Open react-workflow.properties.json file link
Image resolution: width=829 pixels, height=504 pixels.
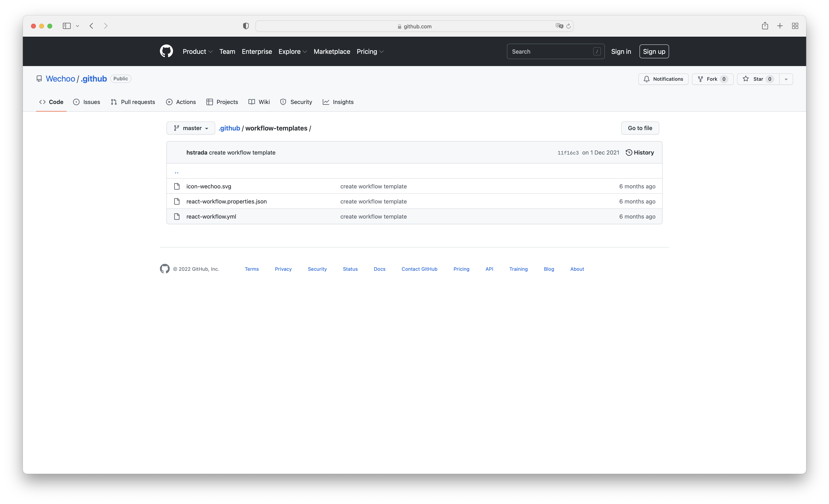click(226, 201)
